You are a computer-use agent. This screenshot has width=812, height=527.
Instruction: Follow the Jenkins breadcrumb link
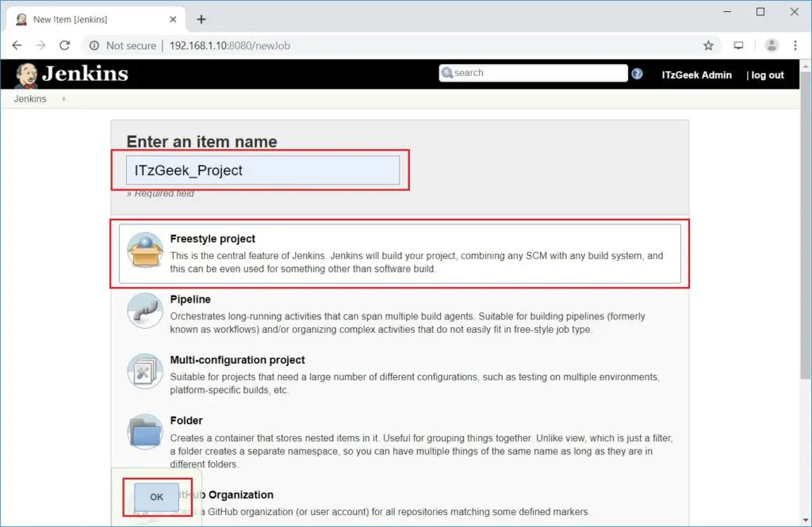30,99
